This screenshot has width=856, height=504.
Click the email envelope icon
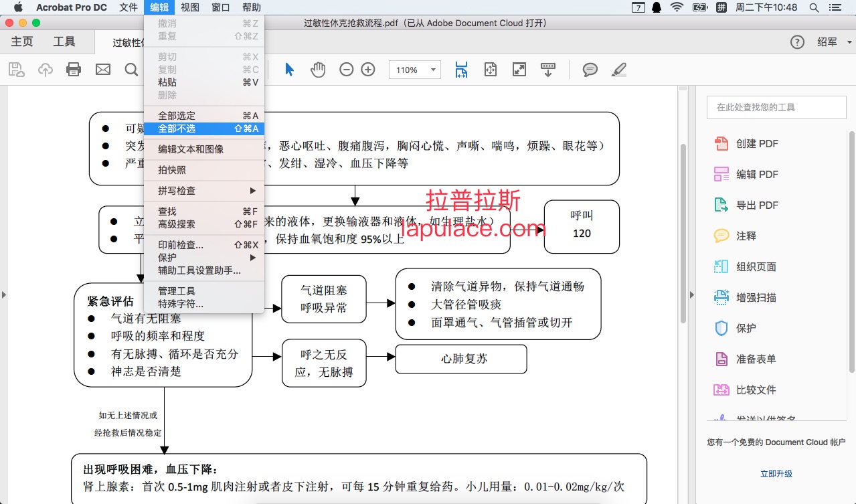pos(103,70)
